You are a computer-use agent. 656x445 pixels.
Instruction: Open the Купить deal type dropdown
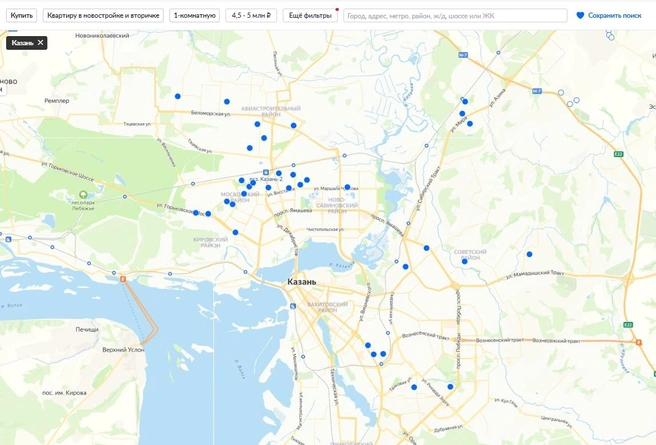click(21, 15)
